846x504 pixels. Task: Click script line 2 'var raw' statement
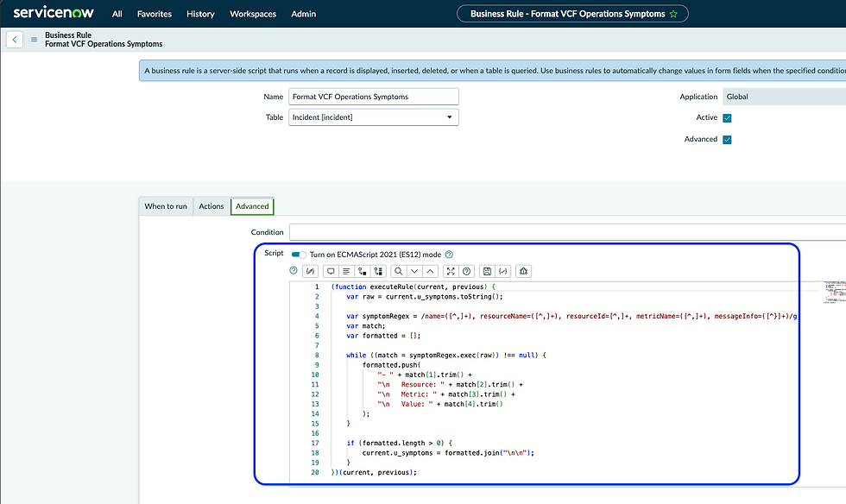pos(424,297)
